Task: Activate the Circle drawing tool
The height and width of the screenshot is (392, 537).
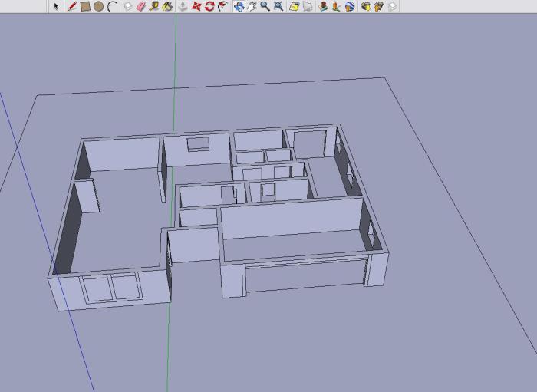Action: [x=98, y=6]
